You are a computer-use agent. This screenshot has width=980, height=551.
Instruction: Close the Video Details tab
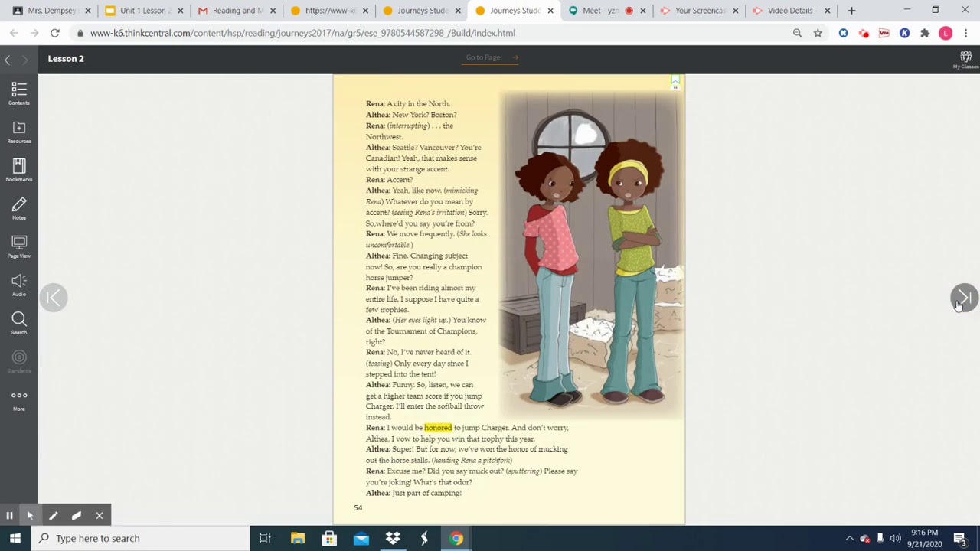click(828, 11)
